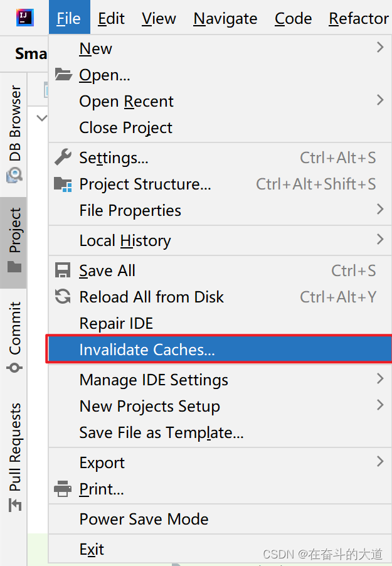Click the IntelliJ IDEA application icon
This screenshot has width=392, height=566.
[x=24, y=17]
